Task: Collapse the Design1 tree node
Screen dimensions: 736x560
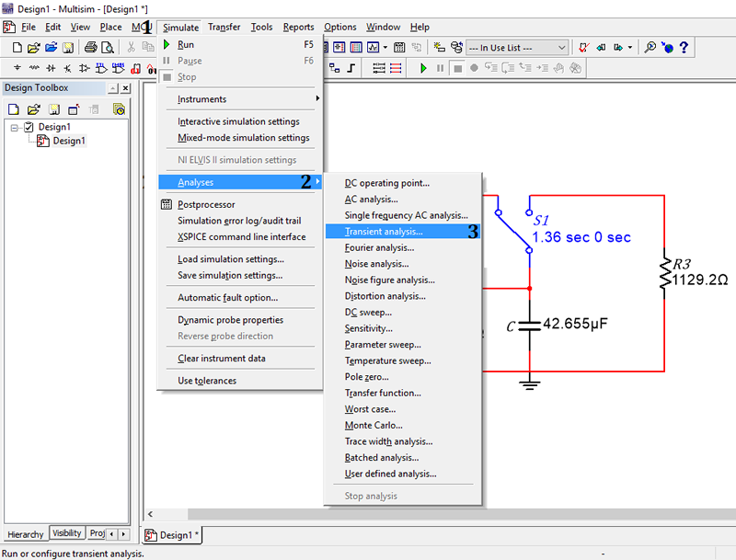Action: 15,128
